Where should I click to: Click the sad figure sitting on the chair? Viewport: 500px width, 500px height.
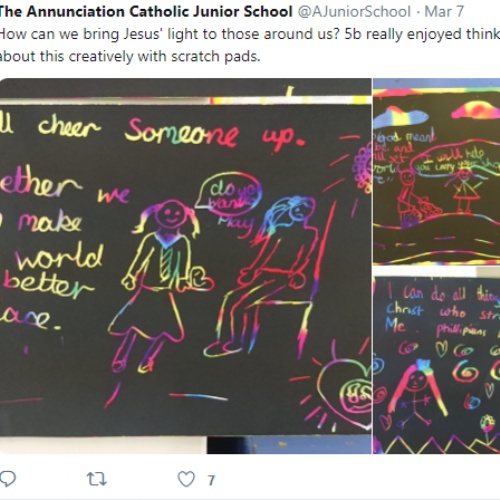[x=267, y=275]
